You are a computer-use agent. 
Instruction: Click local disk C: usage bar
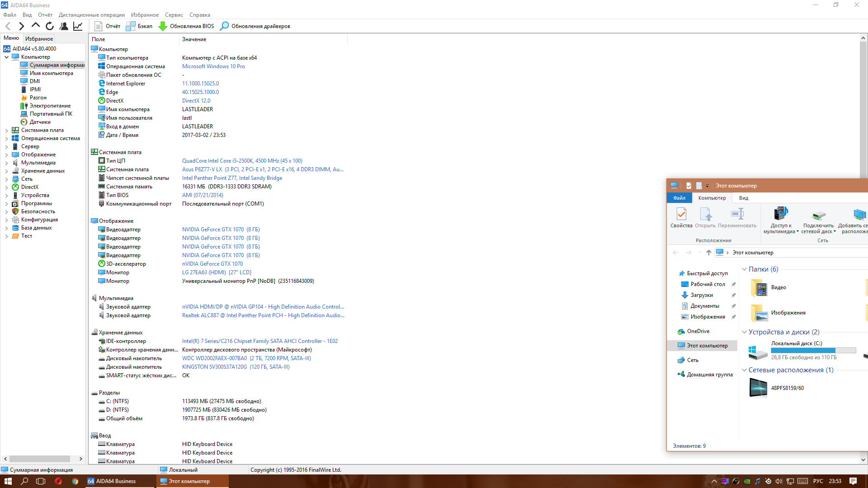tap(813, 351)
